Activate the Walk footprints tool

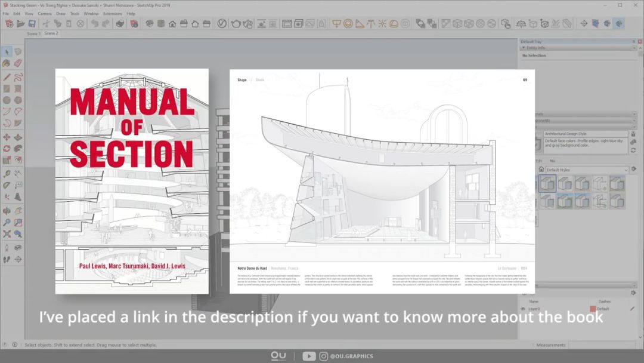7,259
